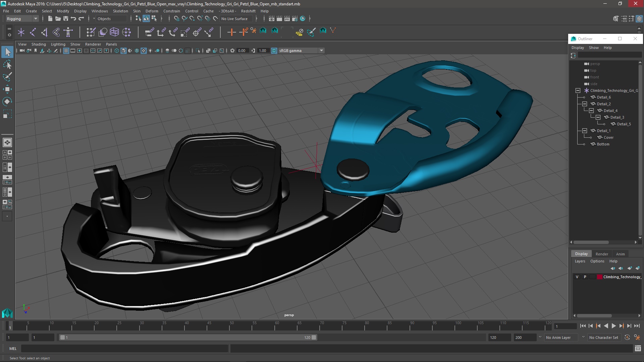Select the Create IK Handle shelf tool

pos(45,32)
